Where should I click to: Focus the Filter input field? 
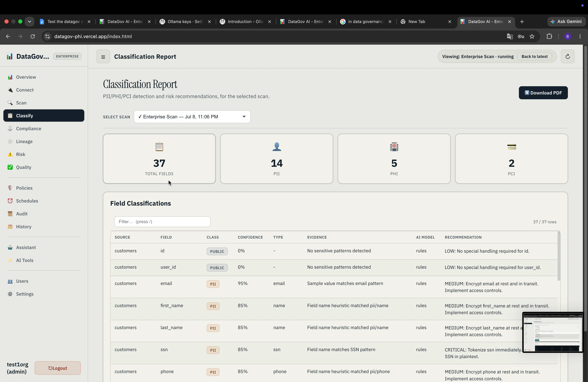pyautogui.click(x=162, y=222)
